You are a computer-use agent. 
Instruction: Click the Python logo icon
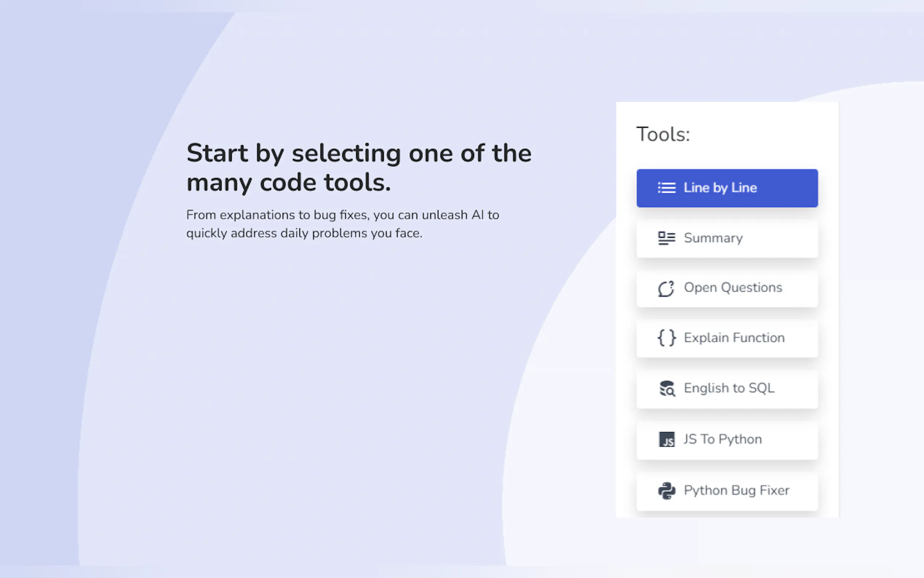click(666, 491)
